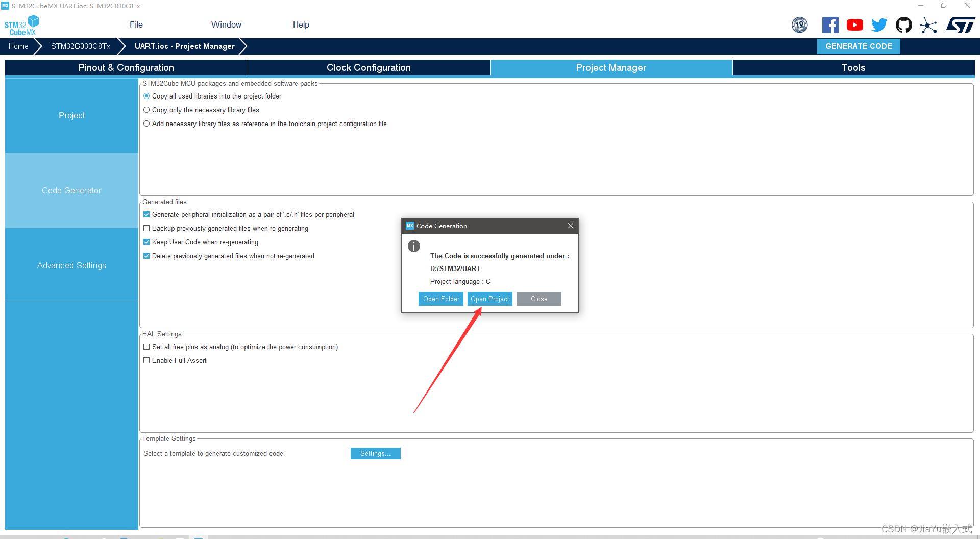Select the Code Generator side section

tap(71, 190)
